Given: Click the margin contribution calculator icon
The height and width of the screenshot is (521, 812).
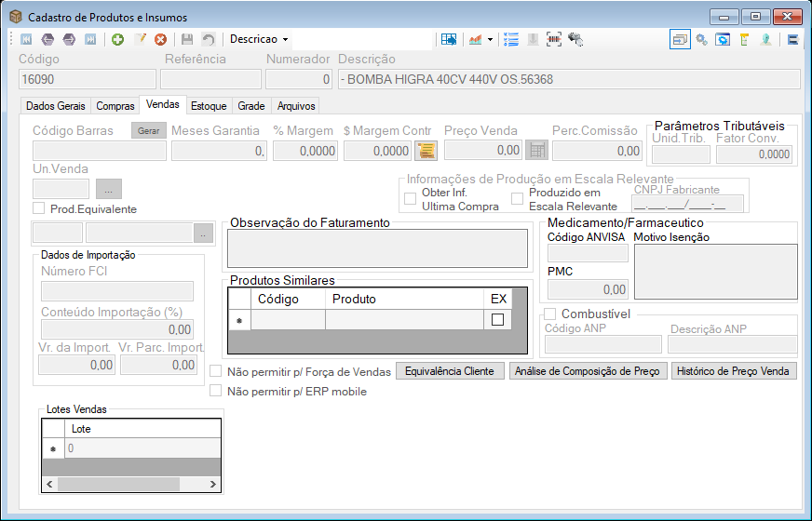Looking at the screenshot, I should pyautogui.click(x=426, y=151).
